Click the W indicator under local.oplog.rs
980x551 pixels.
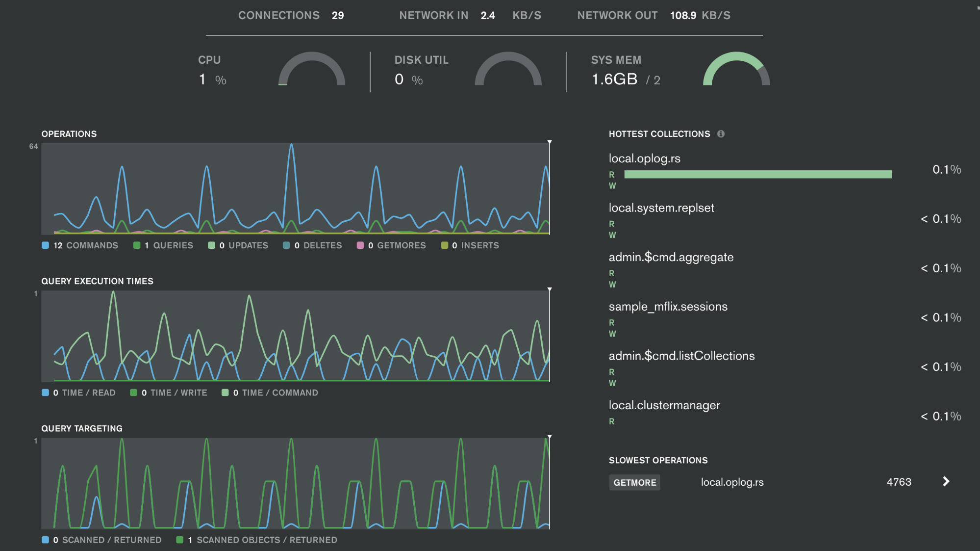tap(612, 186)
